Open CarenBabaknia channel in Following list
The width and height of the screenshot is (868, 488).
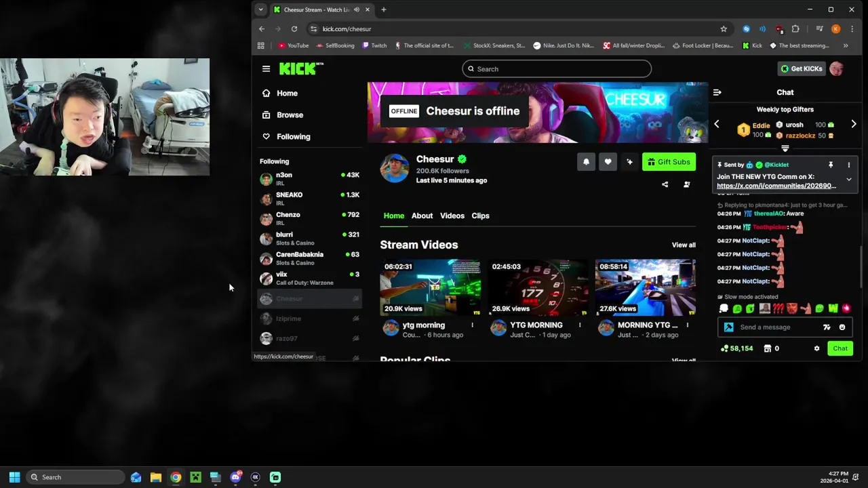coord(310,258)
